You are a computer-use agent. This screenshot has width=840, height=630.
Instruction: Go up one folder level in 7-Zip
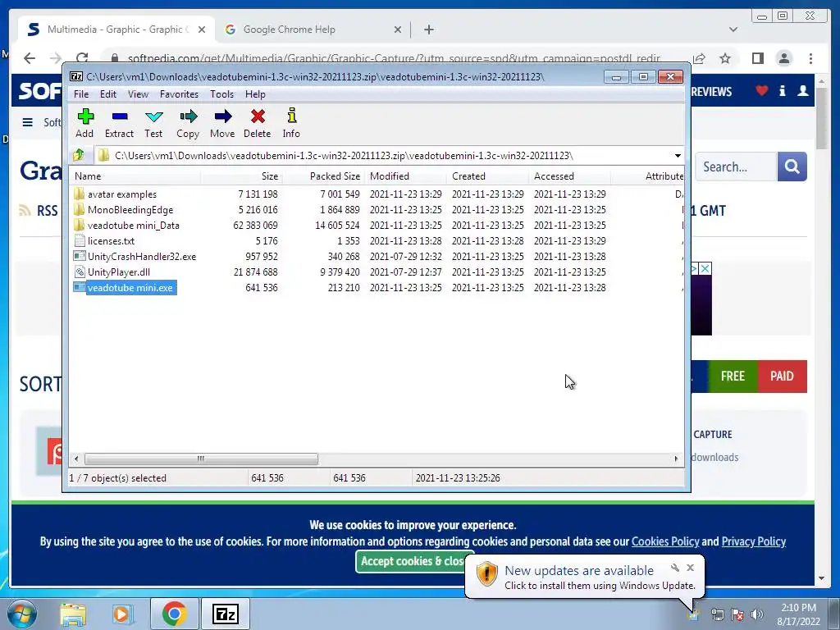[79, 155]
